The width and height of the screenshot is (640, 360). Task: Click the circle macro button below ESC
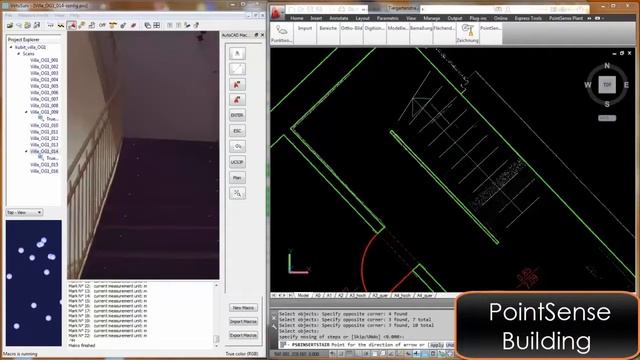coord(237,146)
